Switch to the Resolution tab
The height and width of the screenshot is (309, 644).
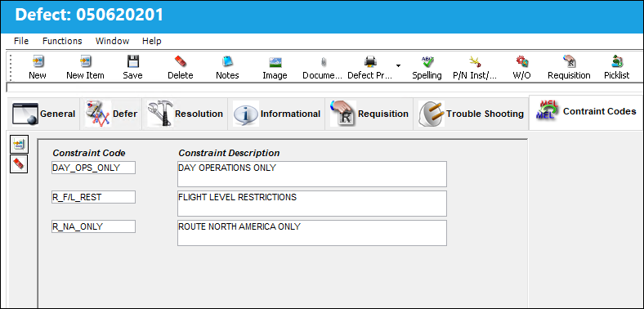[185, 114]
